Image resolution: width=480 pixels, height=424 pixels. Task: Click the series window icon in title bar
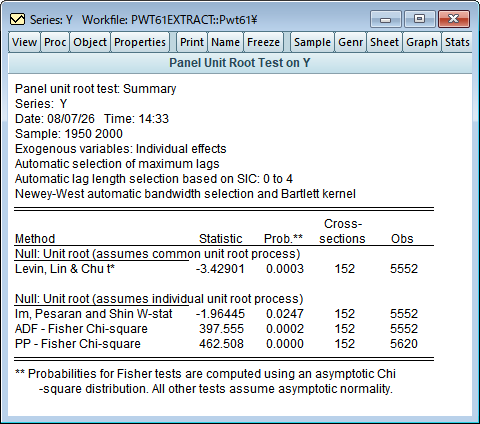(x=17, y=20)
